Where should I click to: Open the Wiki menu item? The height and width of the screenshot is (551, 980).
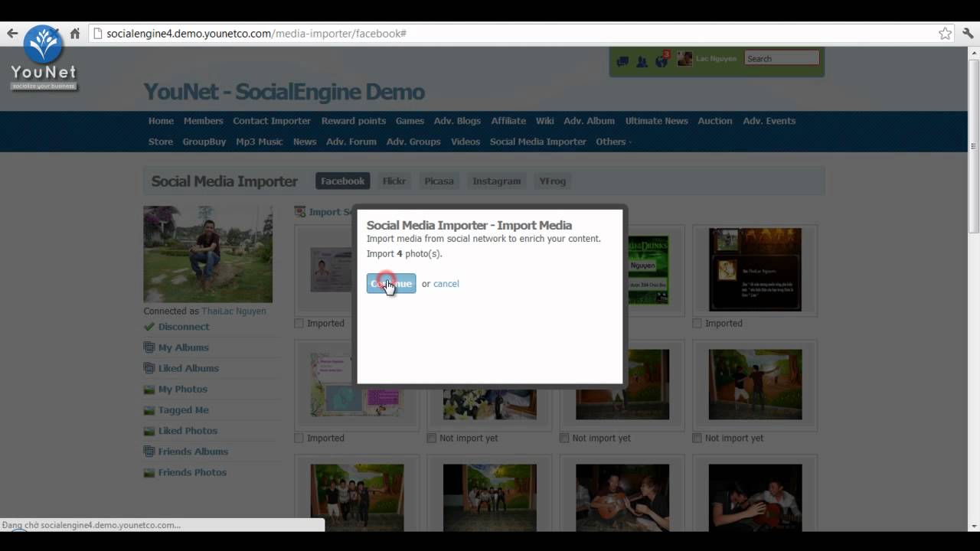point(545,121)
